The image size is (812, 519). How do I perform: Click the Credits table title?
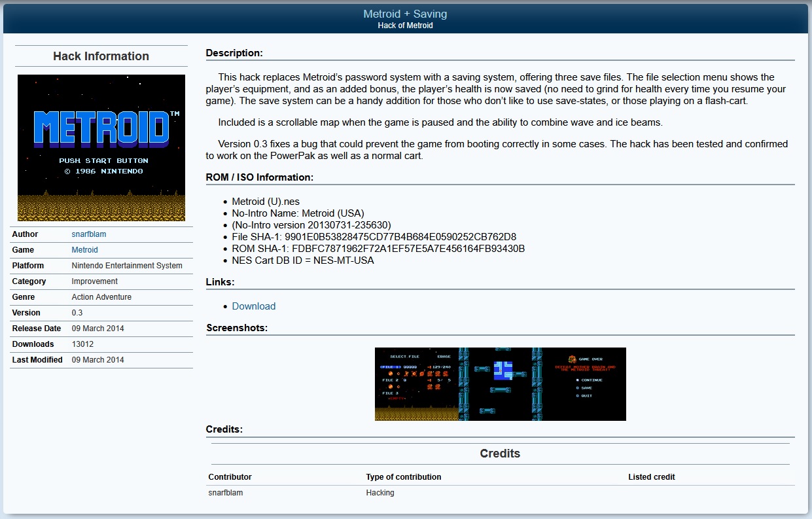[500, 454]
